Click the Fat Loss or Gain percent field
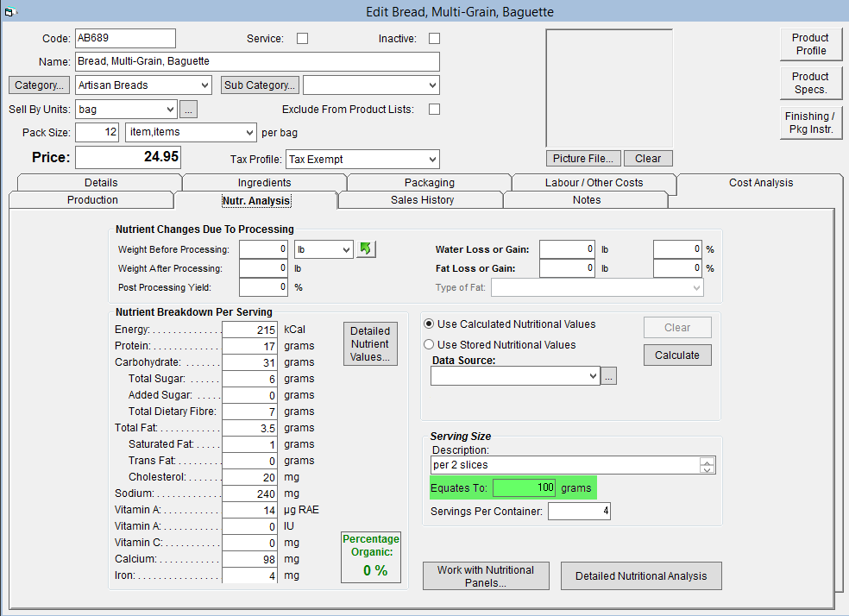Image resolution: width=849 pixels, height=616 pixels. click(x=677, y=268)
